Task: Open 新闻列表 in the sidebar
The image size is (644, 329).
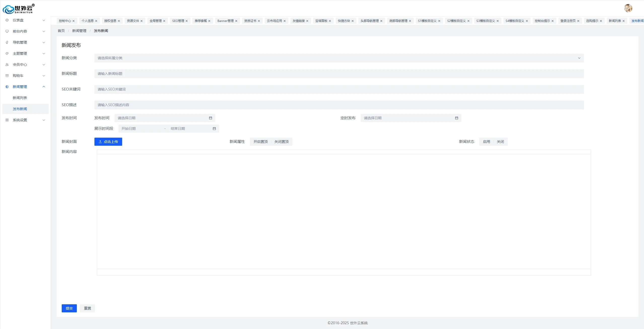Action: (x=20, y=98)
